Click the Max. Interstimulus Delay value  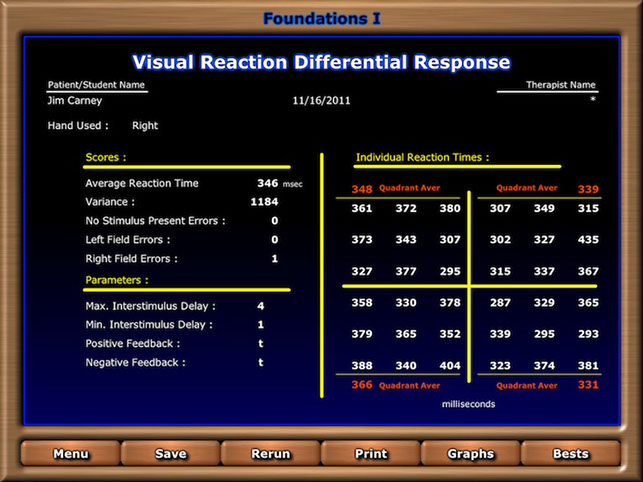pos(260,306)
